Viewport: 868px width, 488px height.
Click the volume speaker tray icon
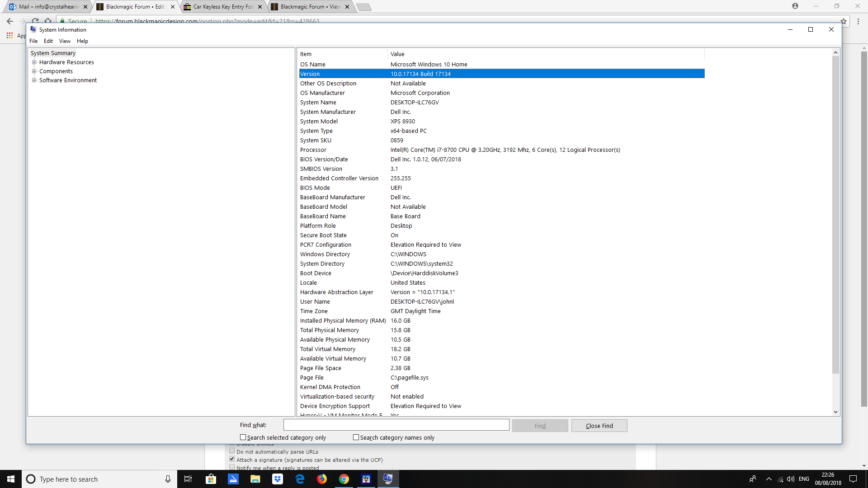(x=791, y=479)
